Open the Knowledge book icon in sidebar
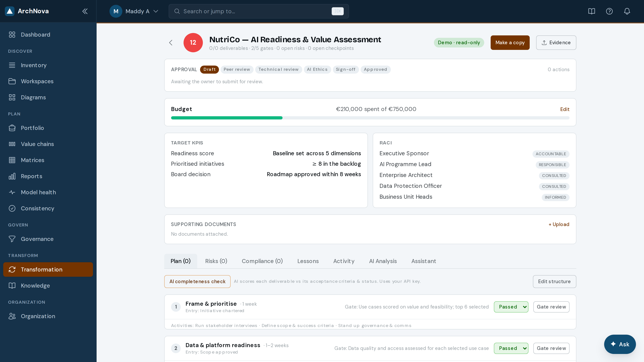This screenshot has width=644, height=362. coord(12,286)
